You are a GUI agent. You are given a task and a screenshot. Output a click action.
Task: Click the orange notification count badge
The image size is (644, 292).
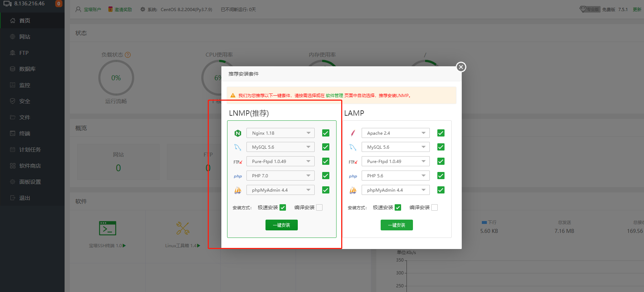tap(59, 4)
